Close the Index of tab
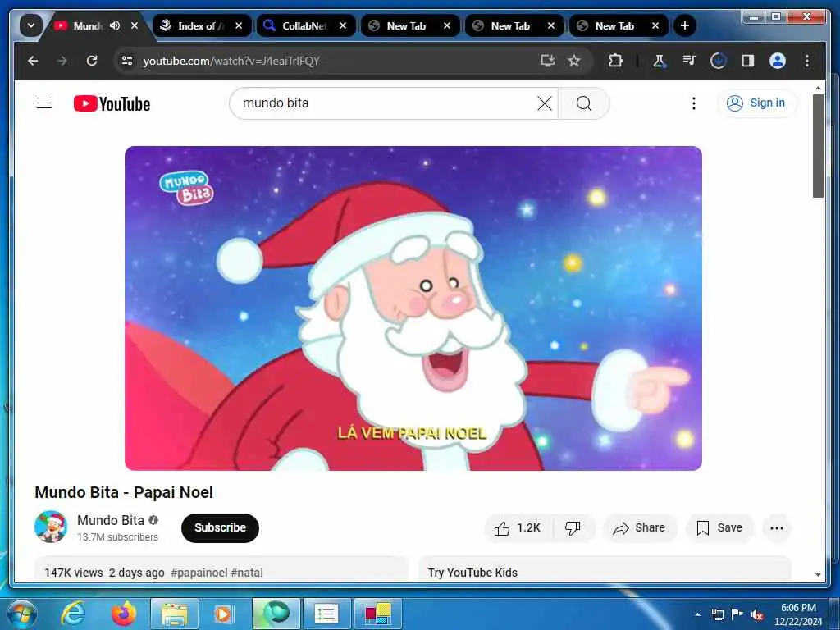Screen dimensions: 840x630 pyautogui.click(x=239, y=25)
